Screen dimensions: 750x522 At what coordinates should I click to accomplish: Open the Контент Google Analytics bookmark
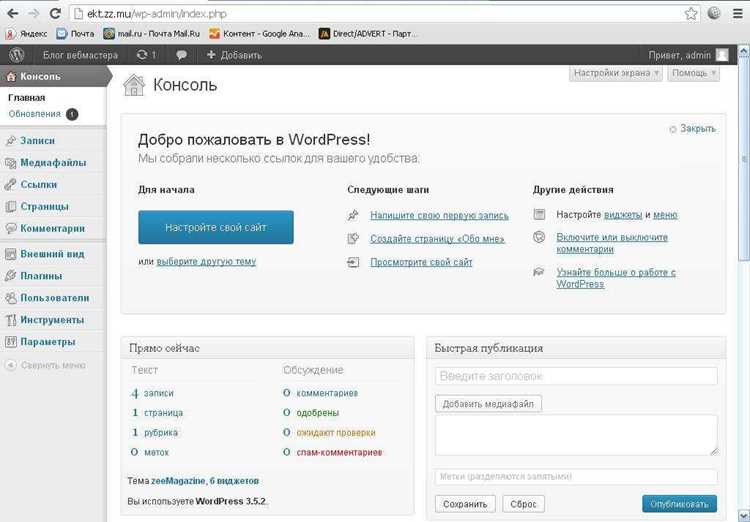coord(260,33)
